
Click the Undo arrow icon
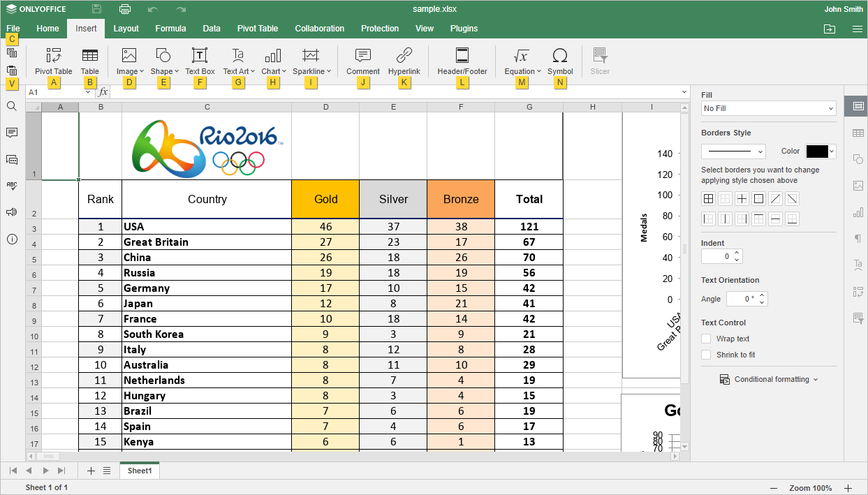(153, 9)
